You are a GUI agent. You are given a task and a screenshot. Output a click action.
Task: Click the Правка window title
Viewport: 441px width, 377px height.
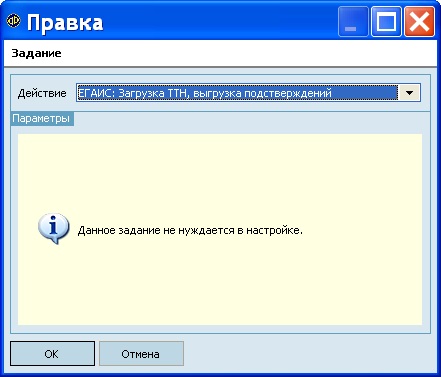[x=65, y=23]
